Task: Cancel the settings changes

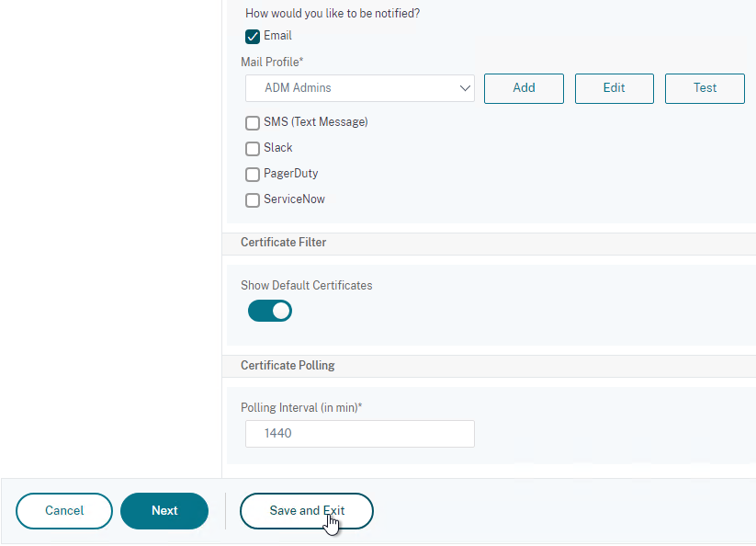Action: (64, 511)
